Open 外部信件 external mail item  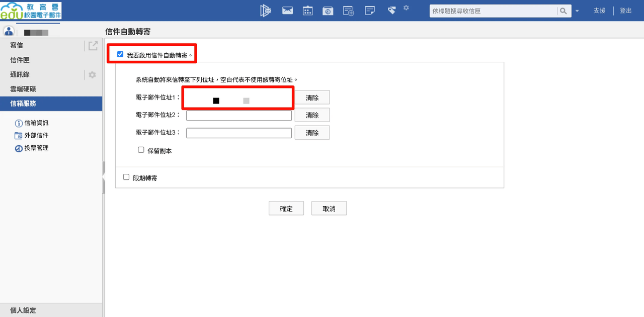[x=36, y=136]
